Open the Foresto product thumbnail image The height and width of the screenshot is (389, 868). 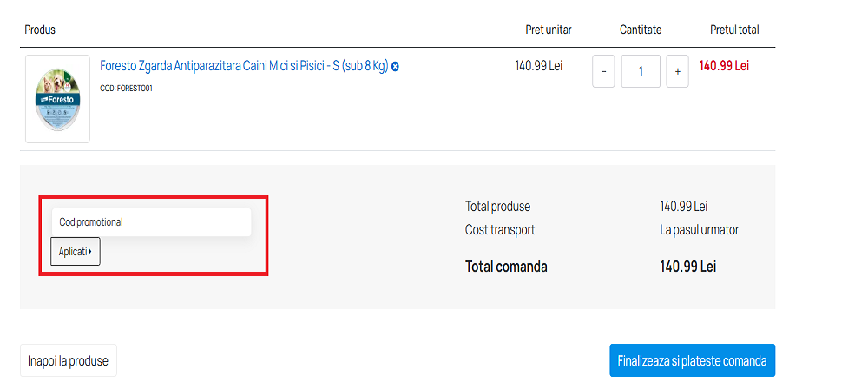57,99
